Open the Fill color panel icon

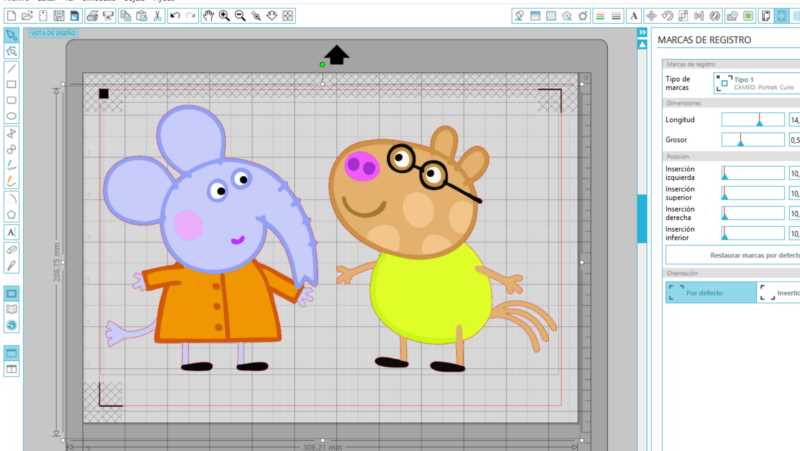coord(519,16)
